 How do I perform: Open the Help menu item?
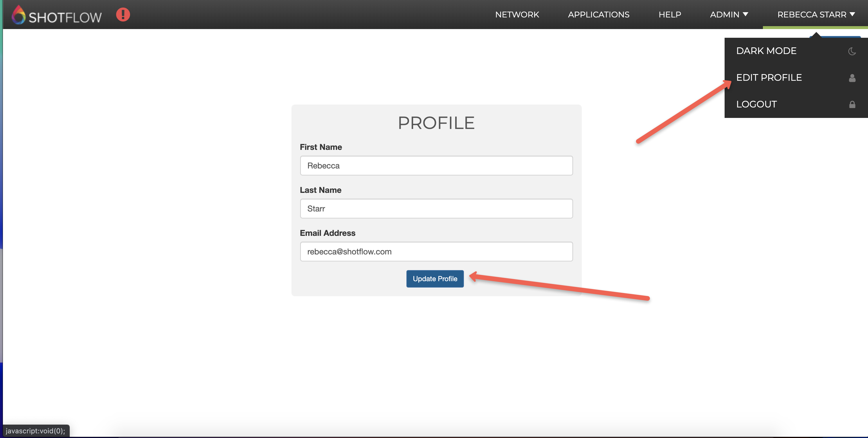669,15
